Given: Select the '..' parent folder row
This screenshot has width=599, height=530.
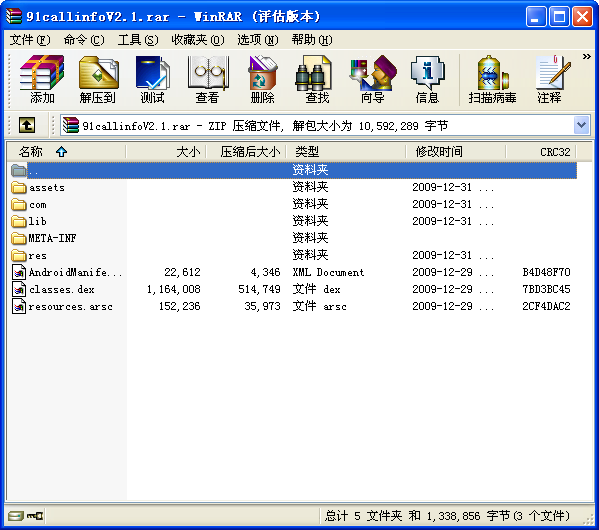Looking at the screenshot, I should tap(293, 170).
